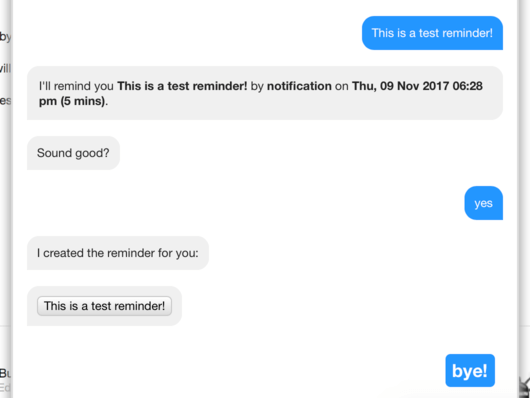Viewport: 530px width, 398px height.
Task: Click the cut-off "Ed" text at lower left
Action: click(x=5, y=387)
